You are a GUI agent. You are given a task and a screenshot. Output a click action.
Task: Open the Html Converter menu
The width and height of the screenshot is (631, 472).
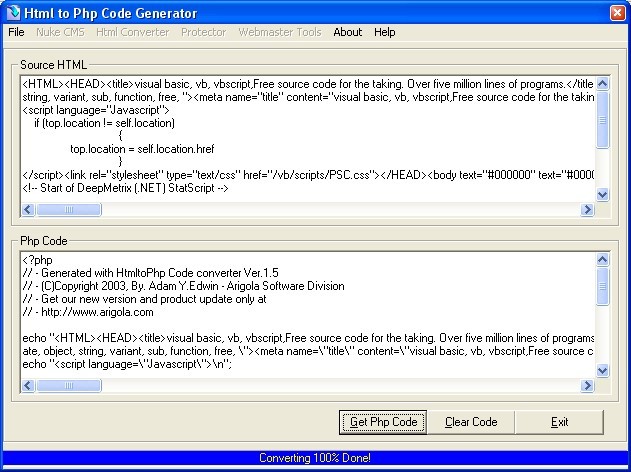[132, 32]
